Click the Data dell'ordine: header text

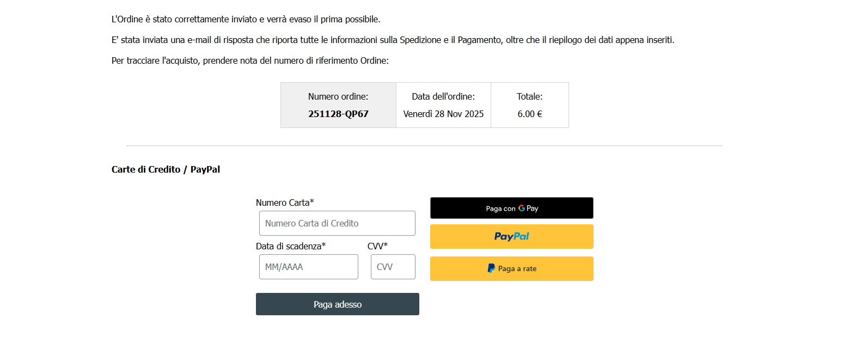(443, 96)
